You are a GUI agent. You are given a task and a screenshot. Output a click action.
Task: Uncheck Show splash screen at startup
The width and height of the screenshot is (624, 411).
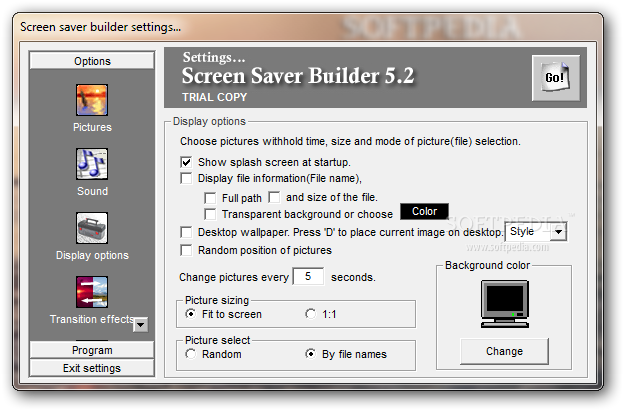(186, 162)
